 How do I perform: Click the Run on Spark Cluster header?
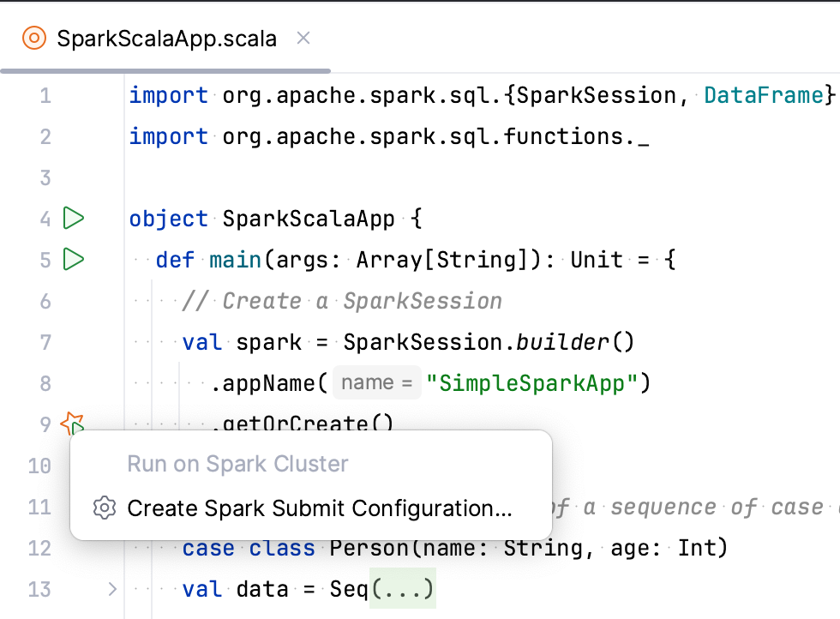(237, 464)
